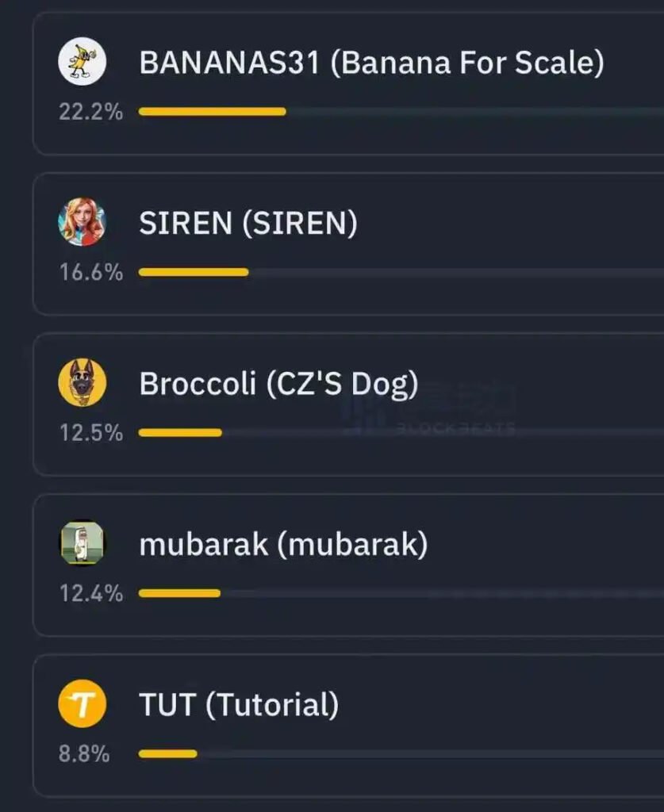Click the 8.8% vote percentage
This screenshot has height=812, width=664.
[x=84, y=753]
